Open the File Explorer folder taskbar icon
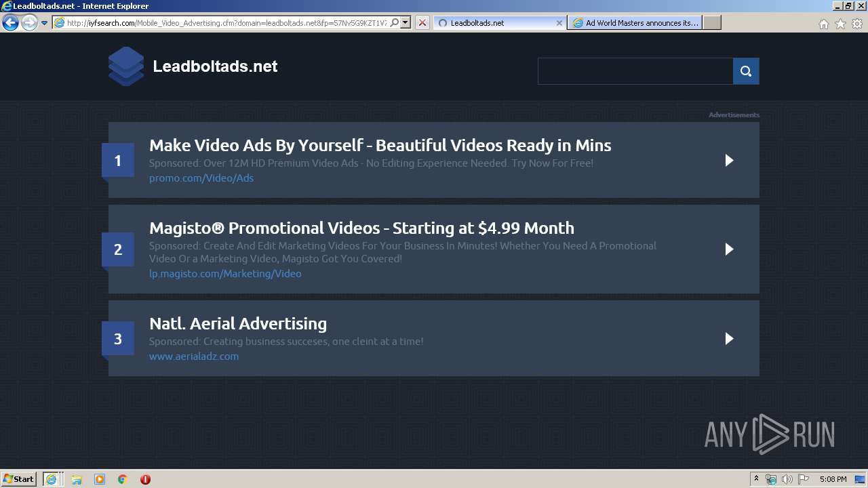Image resolution: width=868 pixels, height=488 pixels. point(77,479)
